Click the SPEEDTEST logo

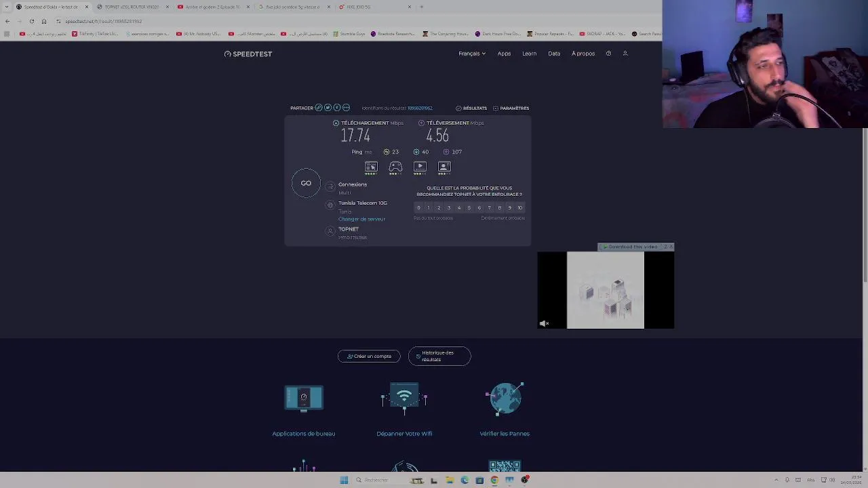coord(248,54)
